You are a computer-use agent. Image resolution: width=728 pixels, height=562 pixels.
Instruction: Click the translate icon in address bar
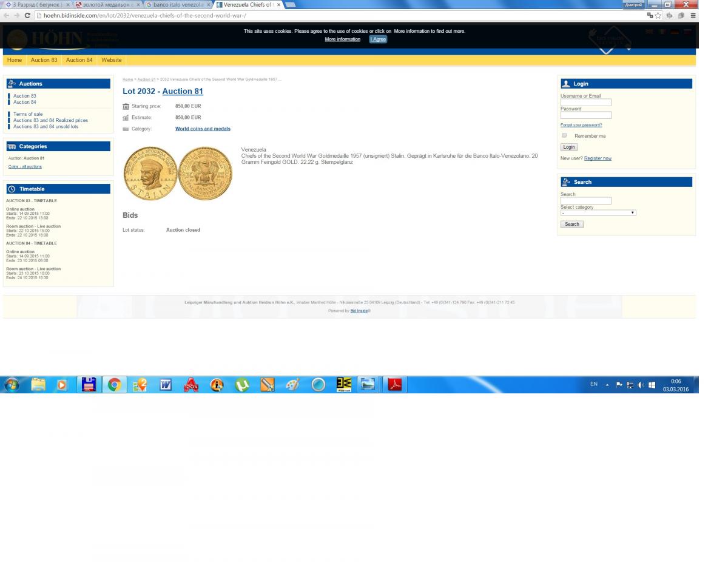point(650,15)
